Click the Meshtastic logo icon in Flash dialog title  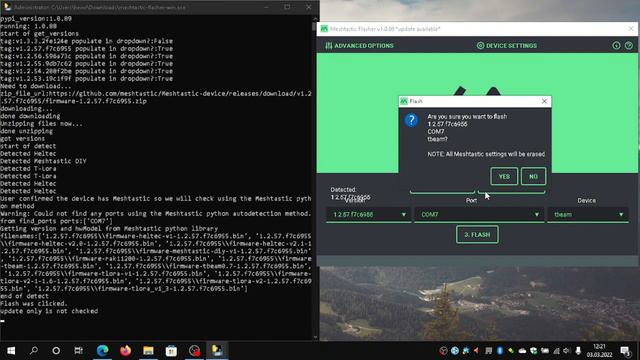pos(404,101)
